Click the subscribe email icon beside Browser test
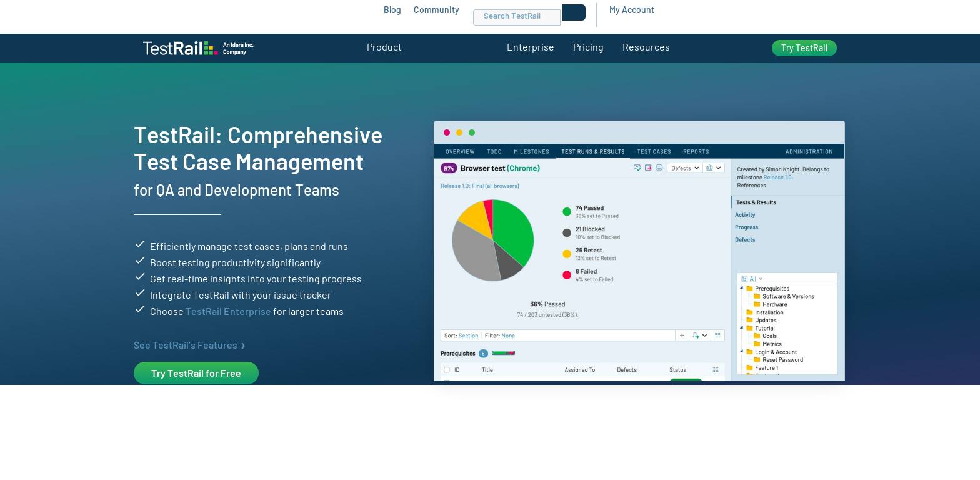Viewport: 980px width, 480px height. (637, 168)
